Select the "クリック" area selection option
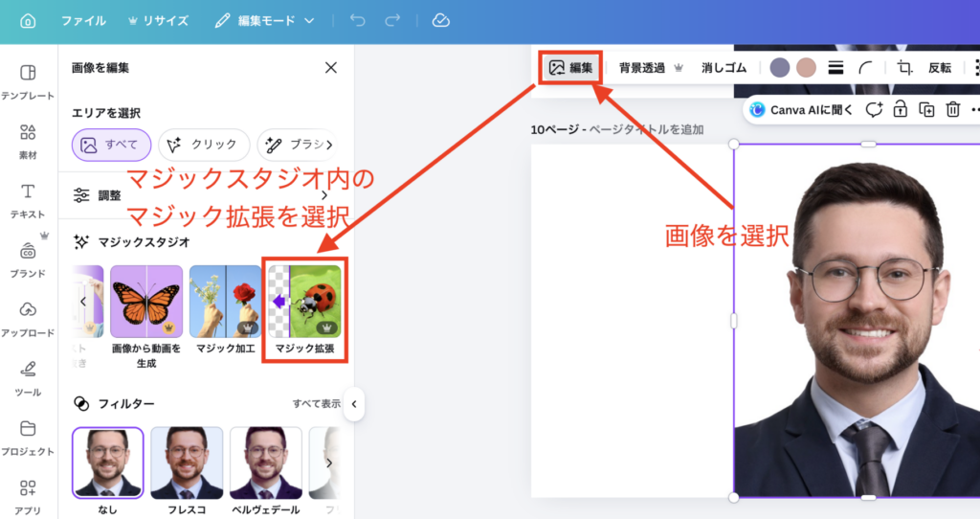The height and width of the screenshot is (519, 980). 204,145
